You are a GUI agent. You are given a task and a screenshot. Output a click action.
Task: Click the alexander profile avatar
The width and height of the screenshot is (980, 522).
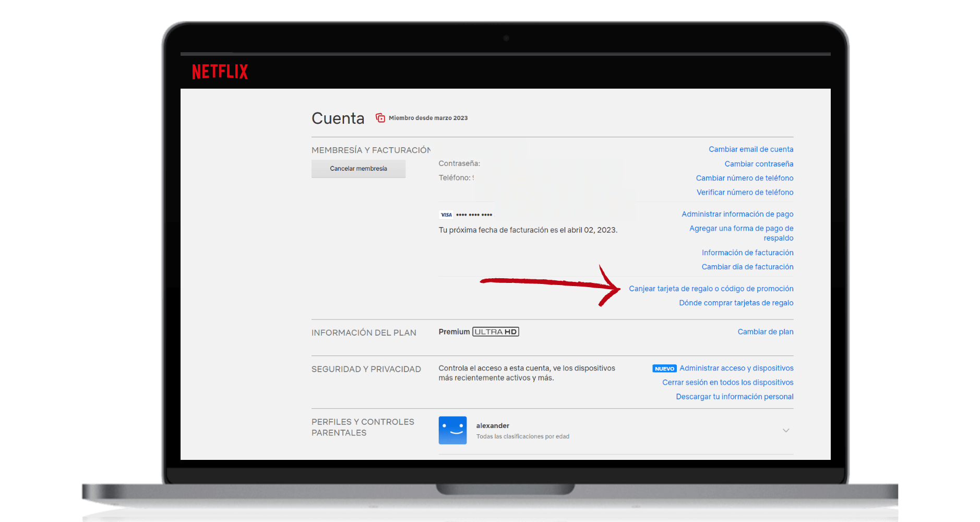(x=452, y=430)
